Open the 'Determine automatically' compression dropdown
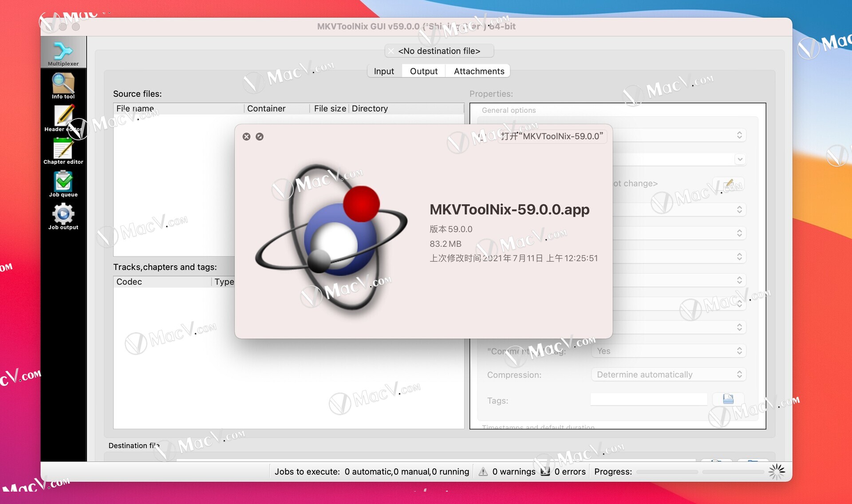 tap(669, 374)
